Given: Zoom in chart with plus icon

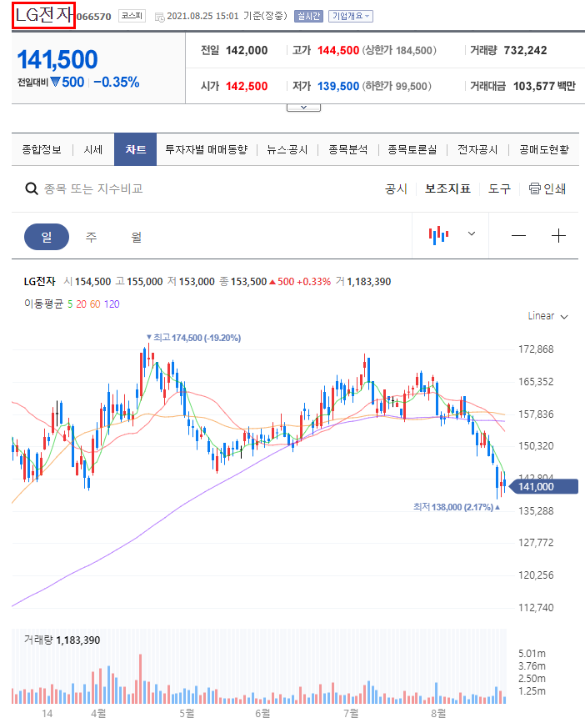Looking at the screenshot, I should 558,236.
